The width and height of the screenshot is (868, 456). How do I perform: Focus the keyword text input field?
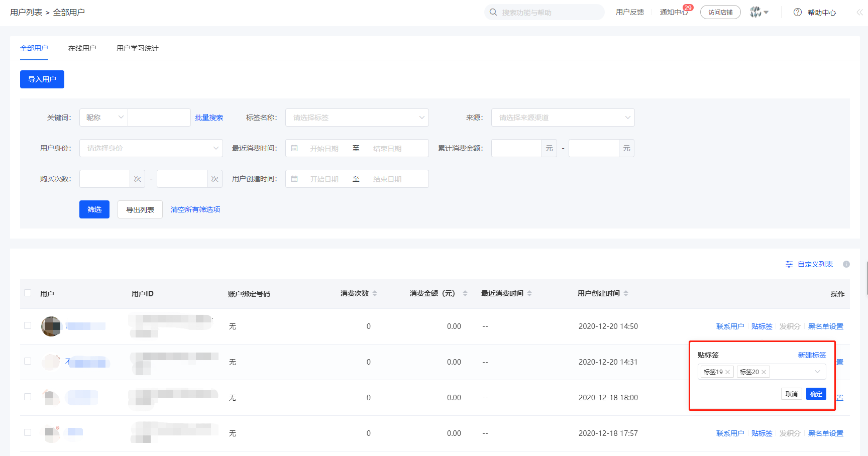(159, 118)
